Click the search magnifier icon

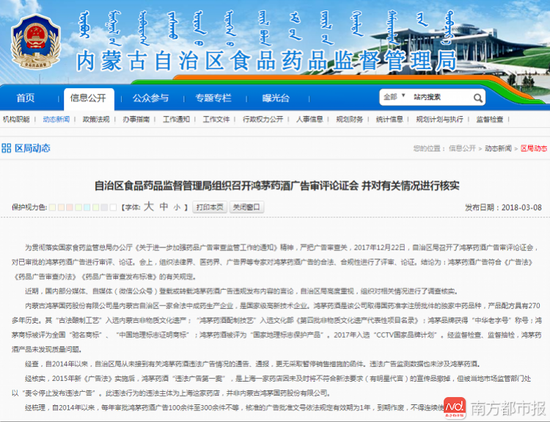click(x=477, y=98)
